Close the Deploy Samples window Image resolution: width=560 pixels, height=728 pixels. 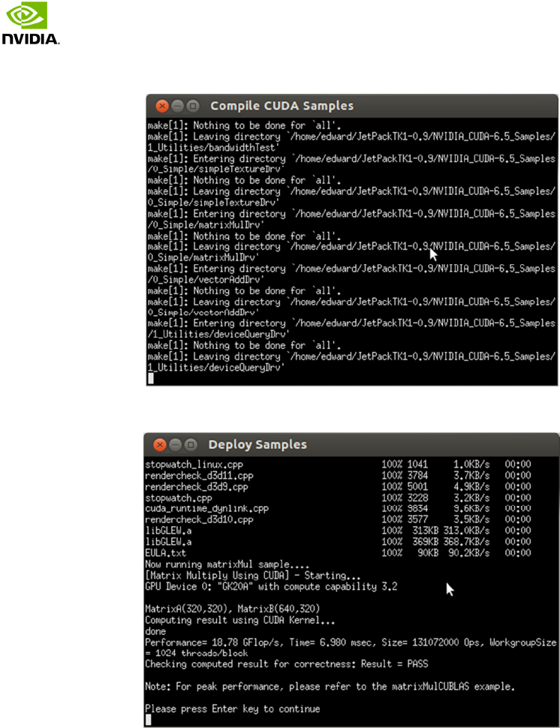coord(160,445)
